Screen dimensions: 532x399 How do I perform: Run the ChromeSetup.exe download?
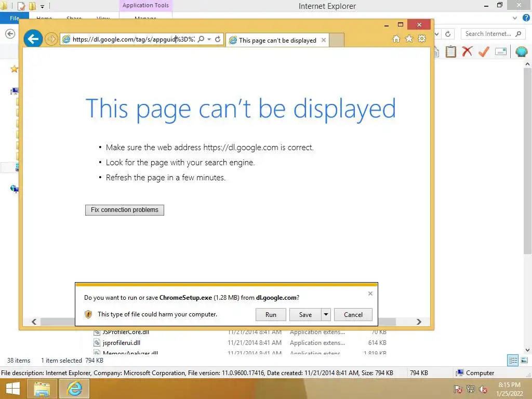[271, 314]
